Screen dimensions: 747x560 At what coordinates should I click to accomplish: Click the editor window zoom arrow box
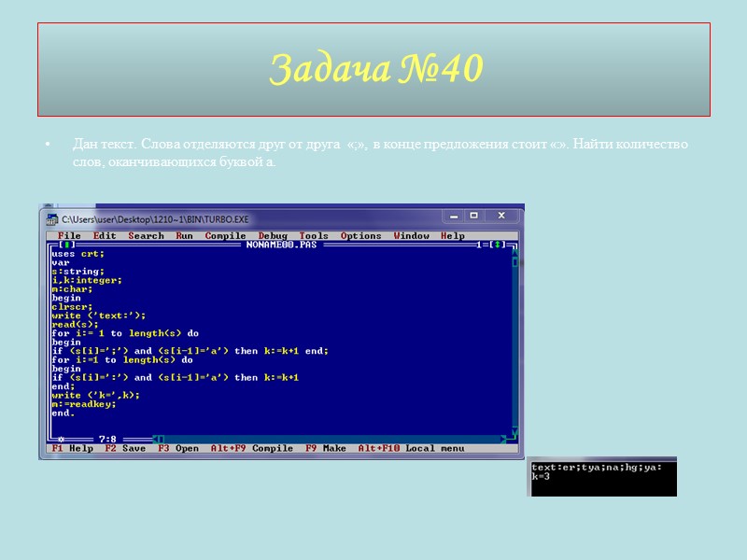pyautogui.click(x=498, y=245)
